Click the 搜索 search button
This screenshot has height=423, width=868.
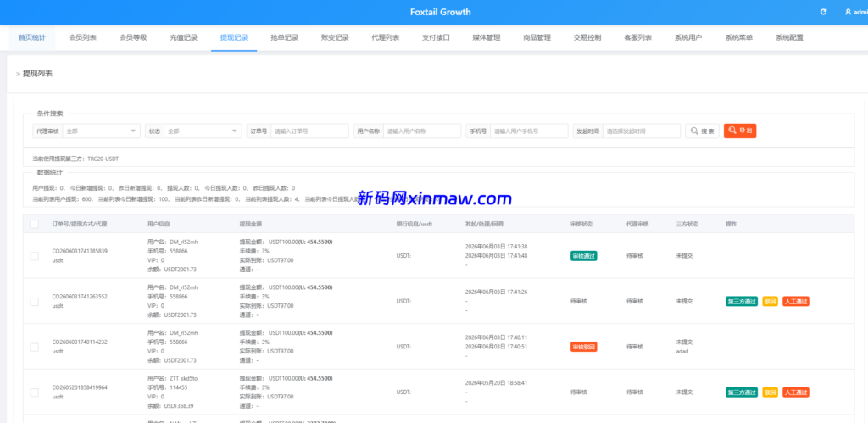[702, 131]
